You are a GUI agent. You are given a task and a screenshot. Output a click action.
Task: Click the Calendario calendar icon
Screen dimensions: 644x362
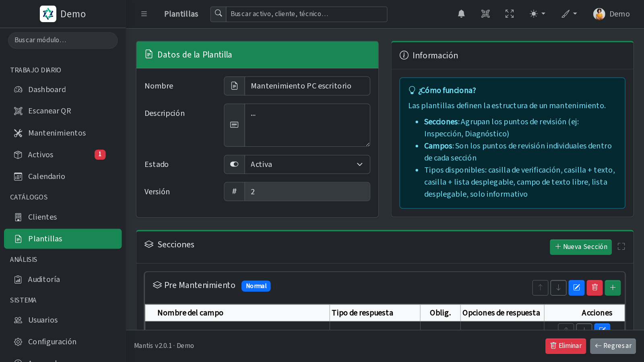click(18, 176)
